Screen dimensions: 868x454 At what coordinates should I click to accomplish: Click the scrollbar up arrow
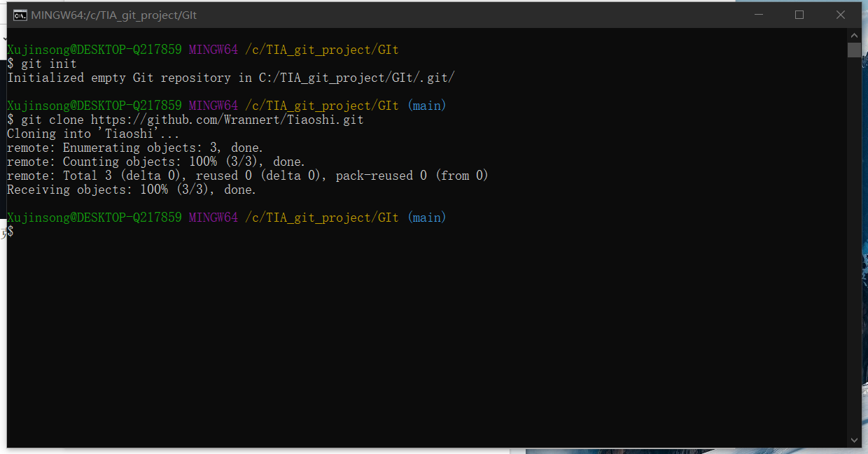click(x=854, y=34)
